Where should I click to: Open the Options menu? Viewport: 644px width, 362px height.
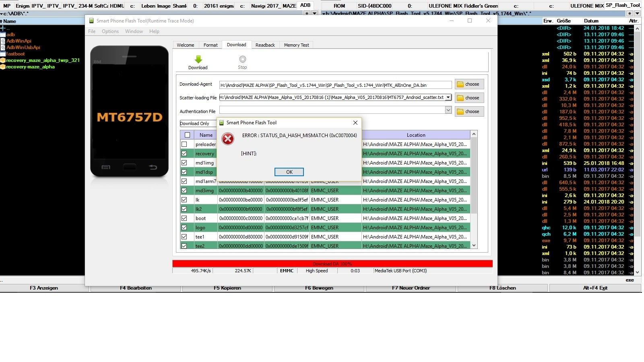click(x=110, y=31)
